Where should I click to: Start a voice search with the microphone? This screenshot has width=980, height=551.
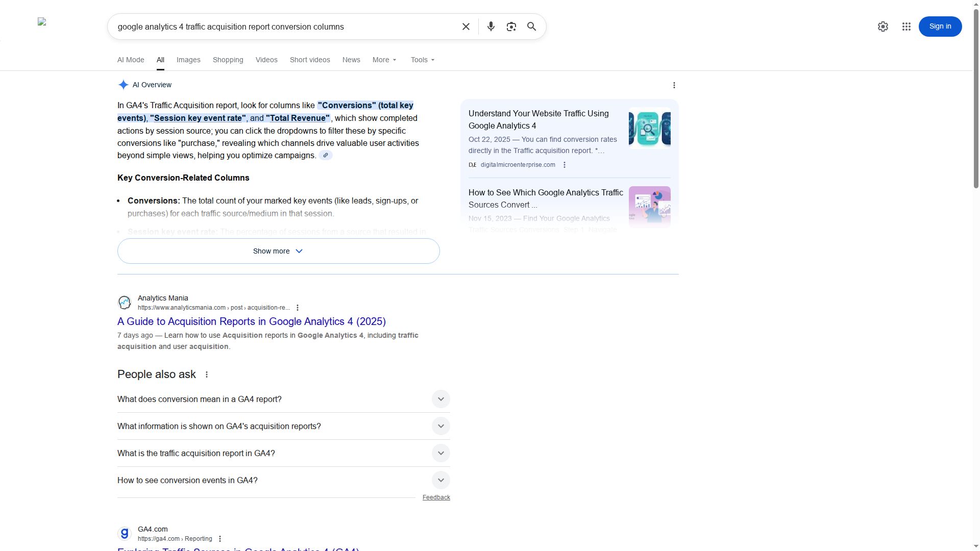tap(491, 26)
